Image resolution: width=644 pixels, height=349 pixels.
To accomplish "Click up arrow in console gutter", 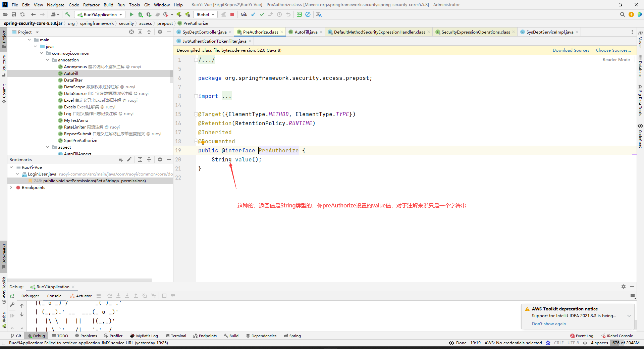I will [22, 306].
